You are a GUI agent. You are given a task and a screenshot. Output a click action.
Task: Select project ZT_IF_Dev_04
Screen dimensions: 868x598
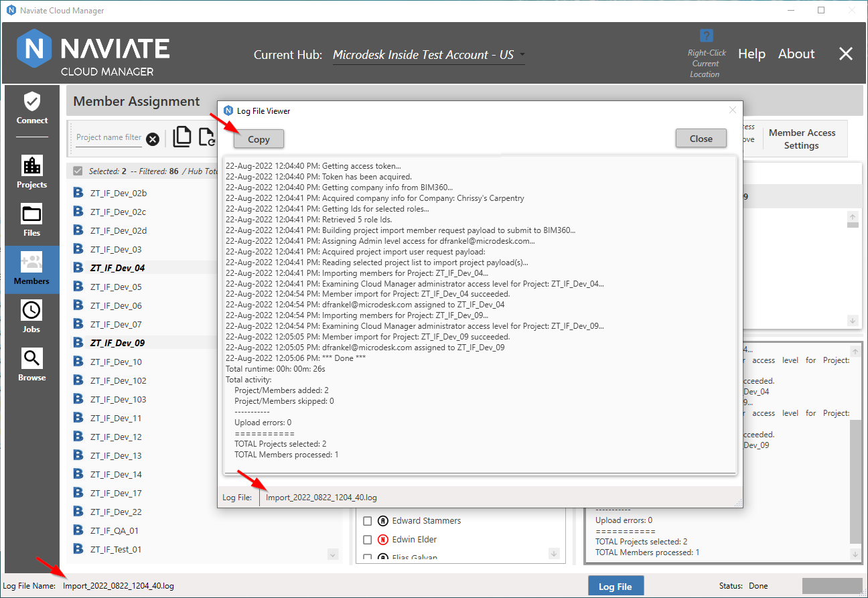click(x=118, y=268)
